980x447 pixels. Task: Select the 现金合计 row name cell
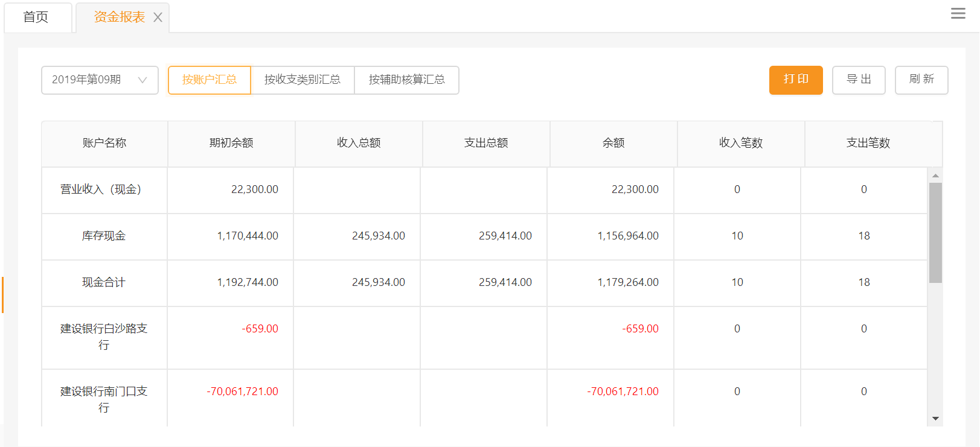pyautogui.click(x=104, y=282)
